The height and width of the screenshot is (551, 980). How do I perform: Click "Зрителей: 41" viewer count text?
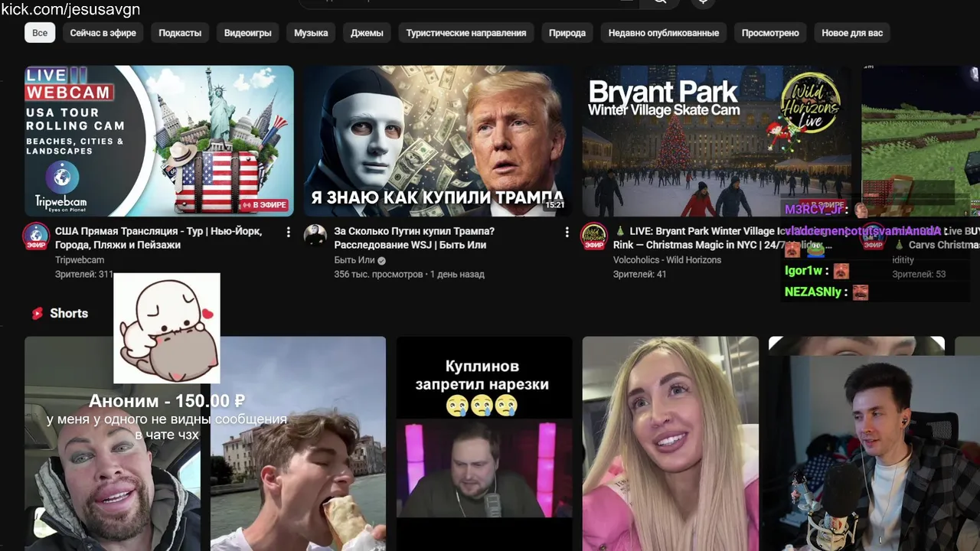pyautogui.click(x=639, y=274)
